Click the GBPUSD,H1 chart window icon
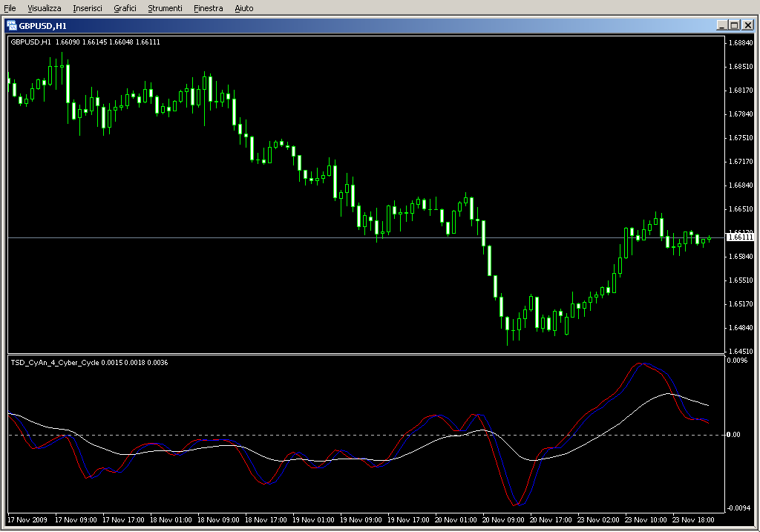Viewport: 760px width, 532px height. (x=12, y=26)
